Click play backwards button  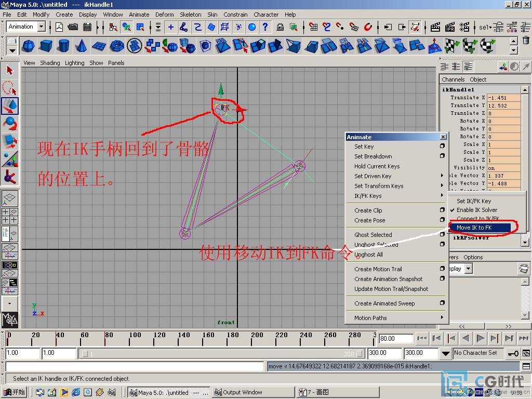(465, 338)
